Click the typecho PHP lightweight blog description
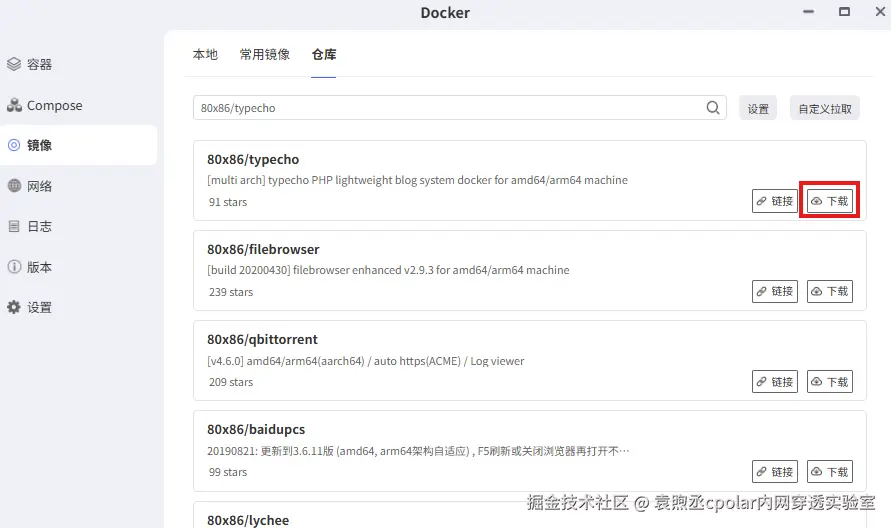 tap(417, 180)
